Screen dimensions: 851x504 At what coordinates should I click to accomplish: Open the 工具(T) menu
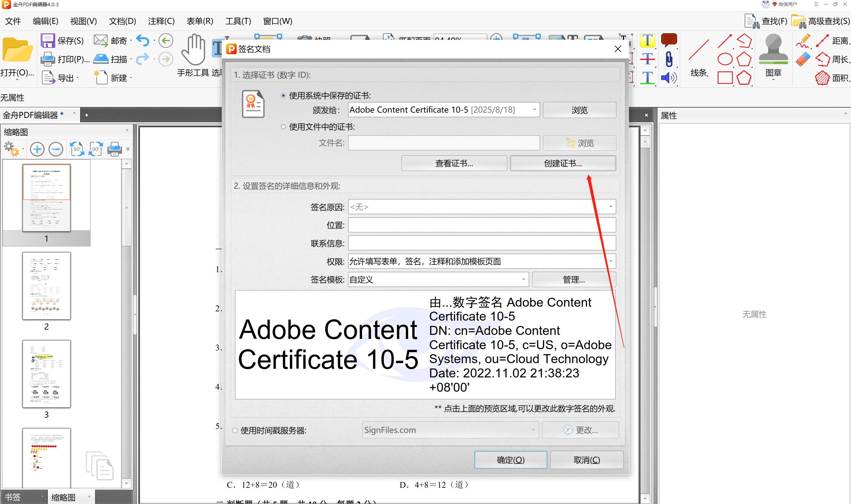[x=238, y=22]
